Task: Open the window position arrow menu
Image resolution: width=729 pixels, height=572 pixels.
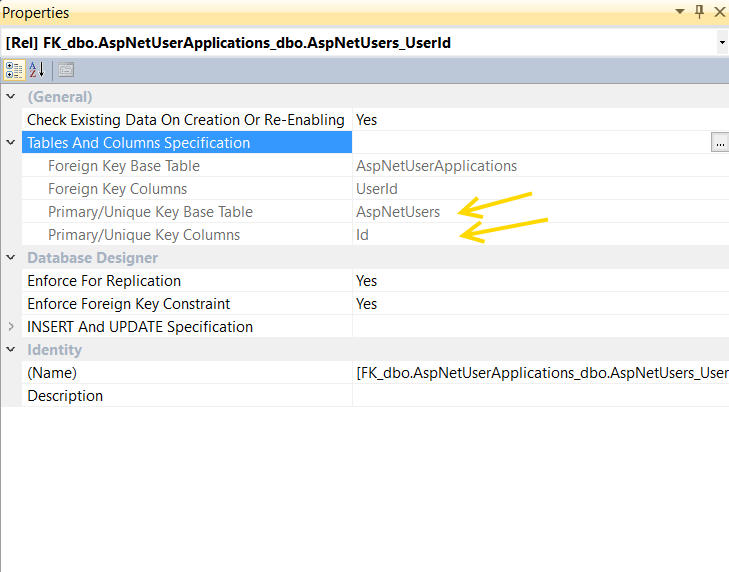Action: 680,12
